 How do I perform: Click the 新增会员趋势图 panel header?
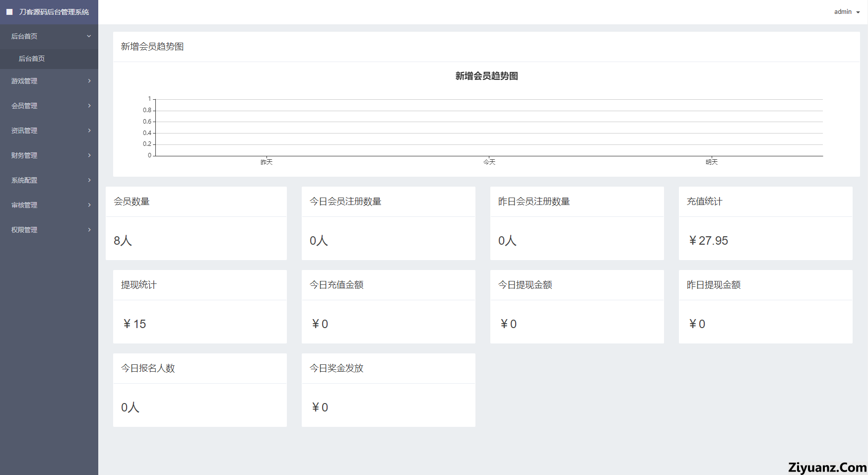[152, 47]
